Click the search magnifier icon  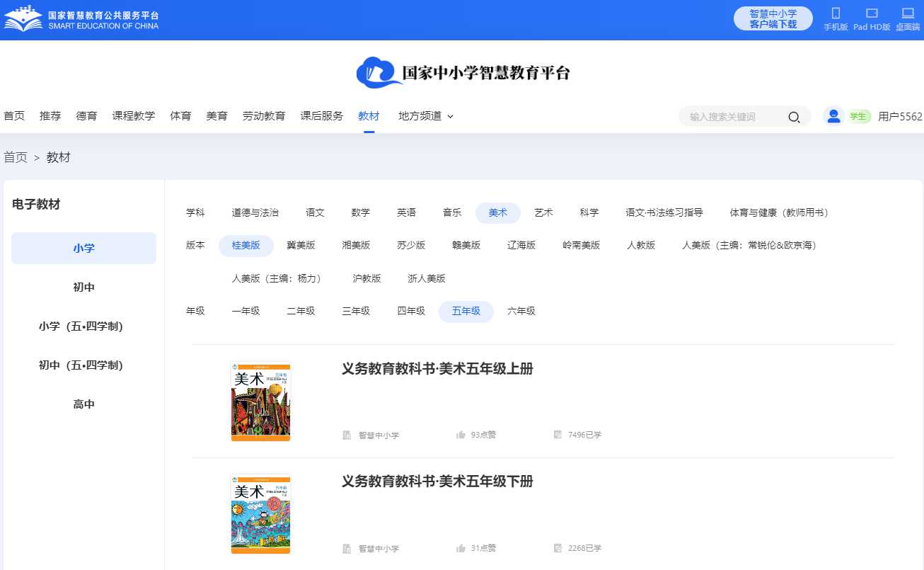[794, 117]
